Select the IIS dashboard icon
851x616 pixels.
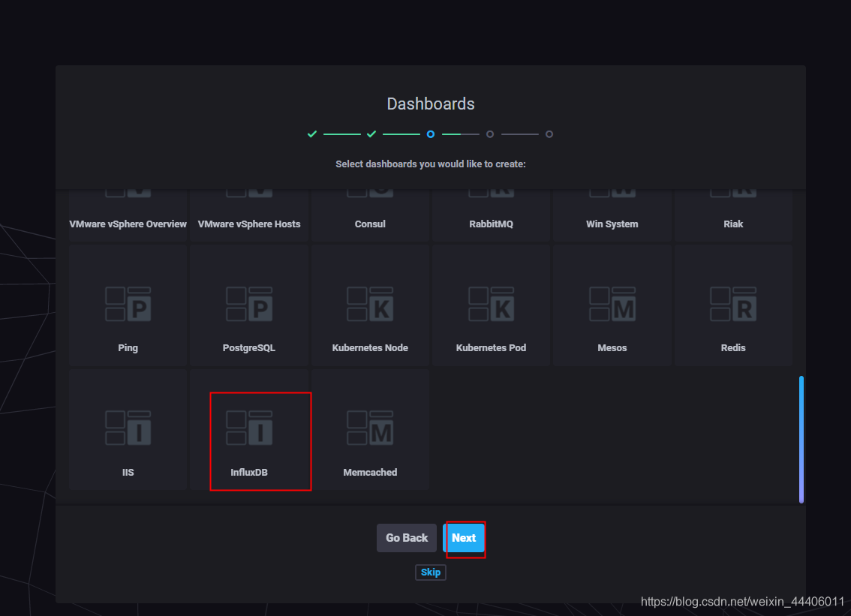pos(128,428)
